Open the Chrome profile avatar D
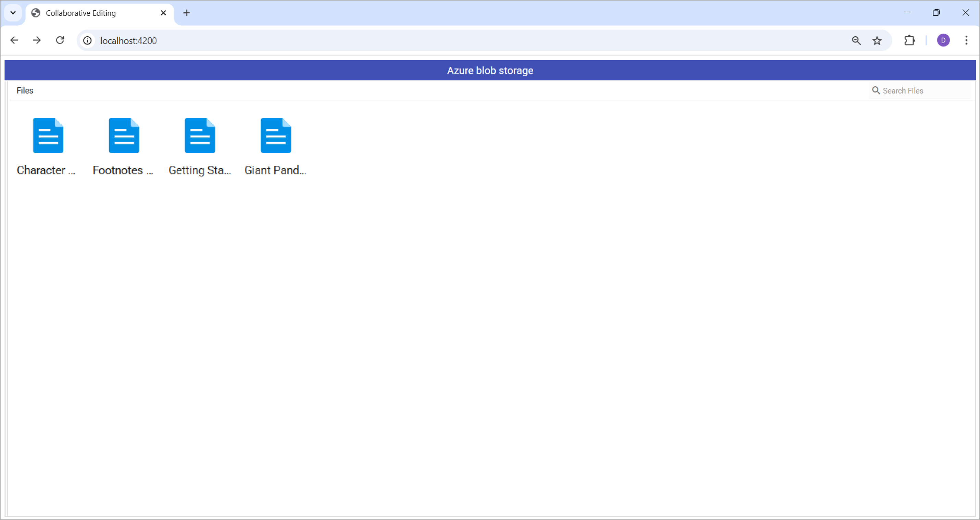 pos(943,40)
